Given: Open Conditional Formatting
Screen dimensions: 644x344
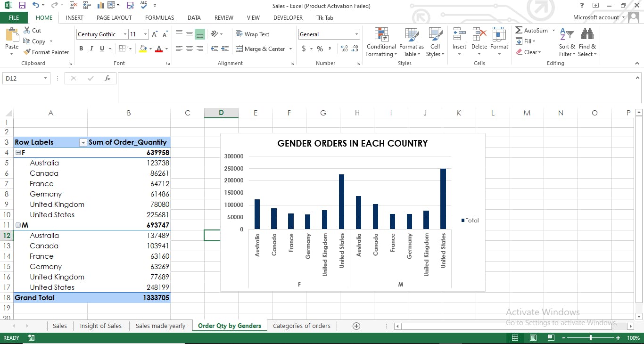Looking at the screenshot, I should (x=381, y=42).
